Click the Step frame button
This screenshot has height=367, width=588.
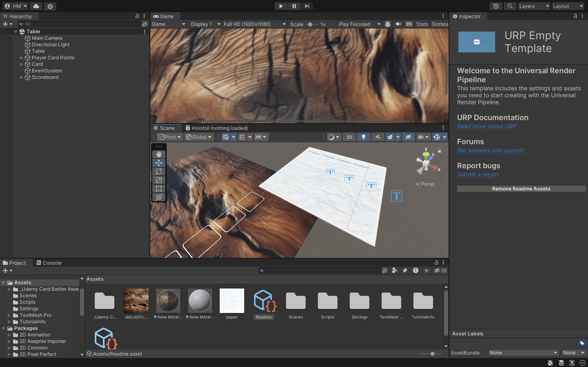307,6
